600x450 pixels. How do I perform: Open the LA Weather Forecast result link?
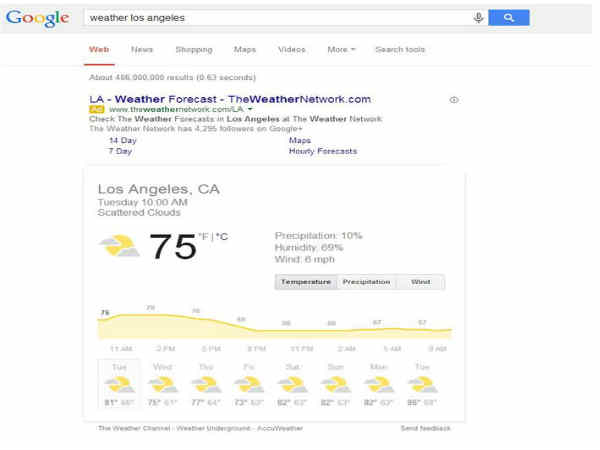[230, 99]
